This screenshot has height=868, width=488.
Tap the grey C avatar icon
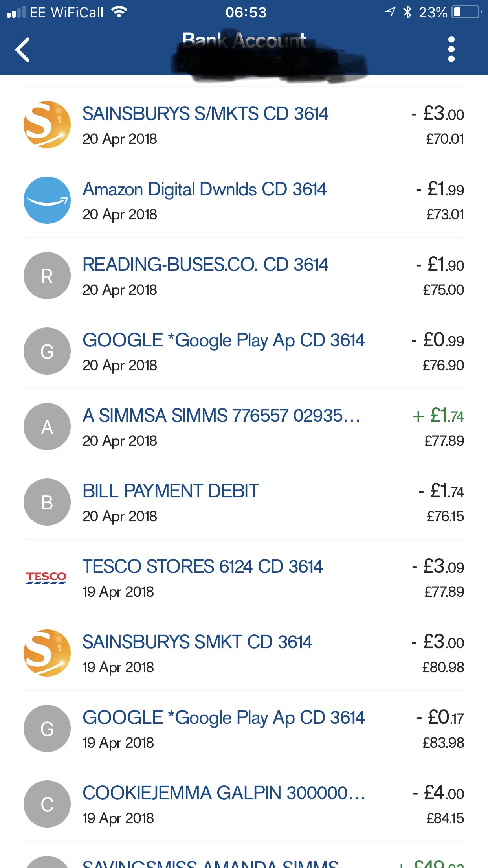[47, 804]
